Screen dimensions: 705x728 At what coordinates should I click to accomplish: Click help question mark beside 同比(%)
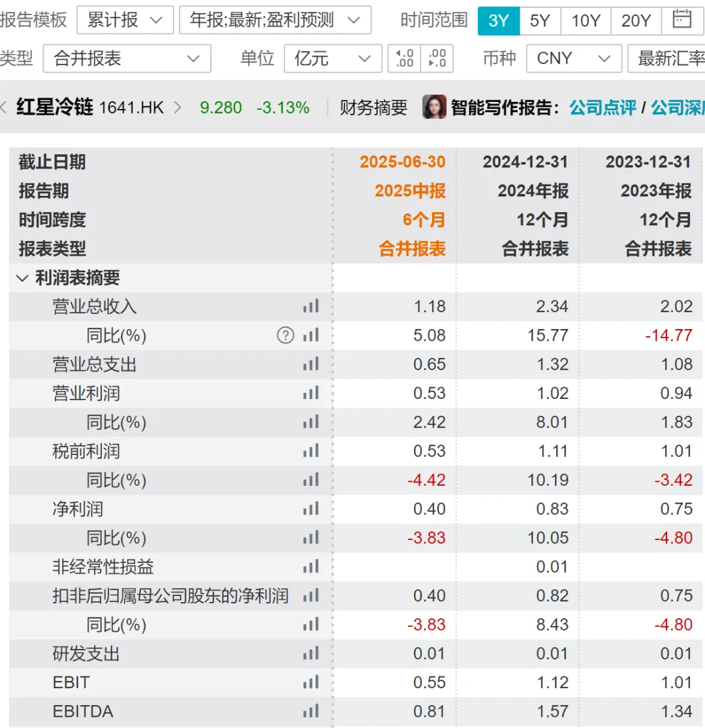(285, 335)
